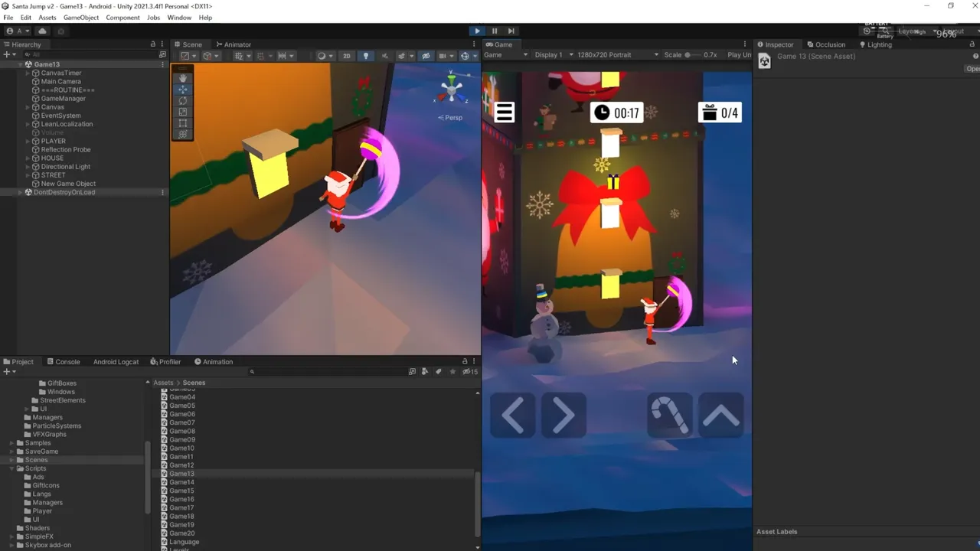Screen dimensions: 980x551
Task: Toggle scene lighting lightbulb icon
Action: click(x=365, y=56)
